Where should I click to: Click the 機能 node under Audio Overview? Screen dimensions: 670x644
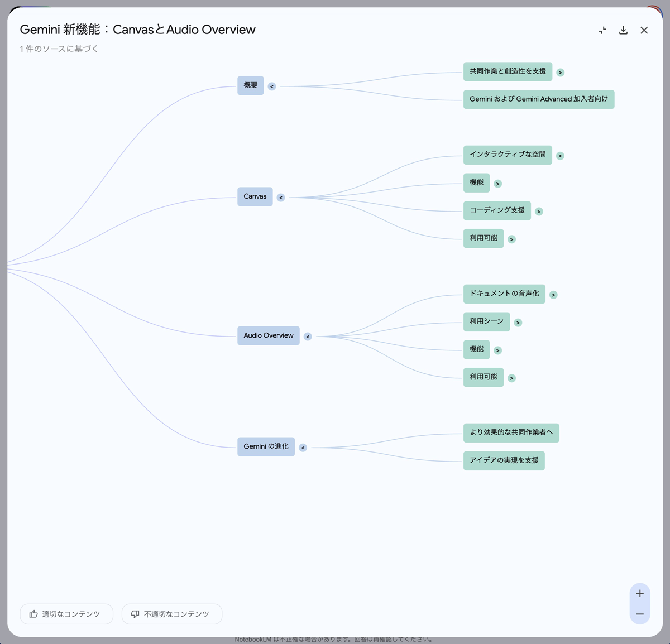(477, 349)
